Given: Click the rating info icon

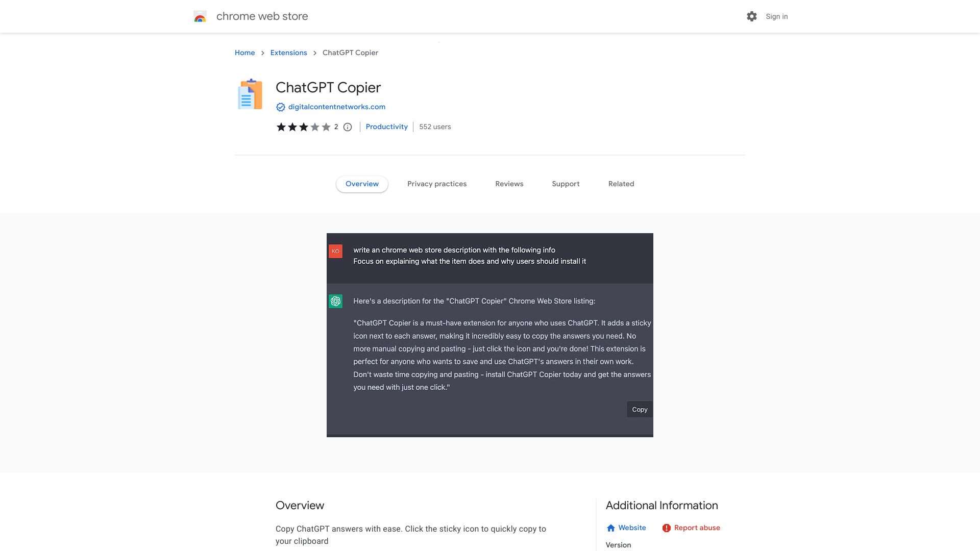Looking at the screenshot, I should point(348,127).
